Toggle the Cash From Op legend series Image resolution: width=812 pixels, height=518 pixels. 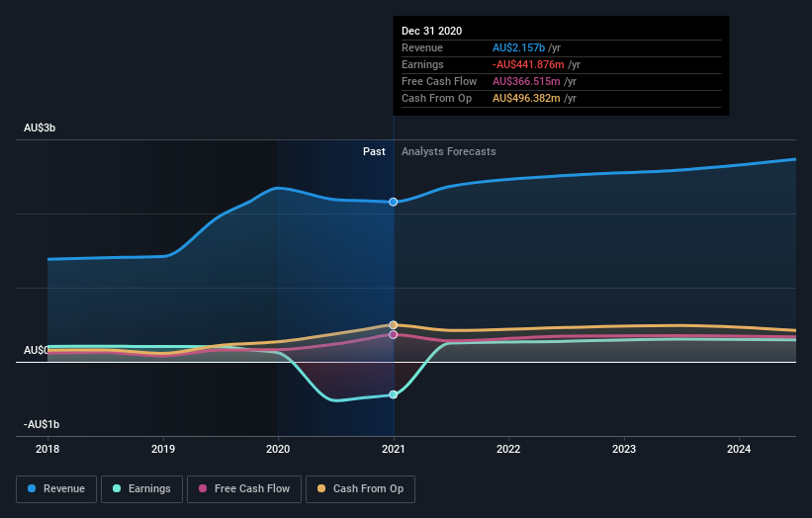pyautogui.click(x=360, y=489)
